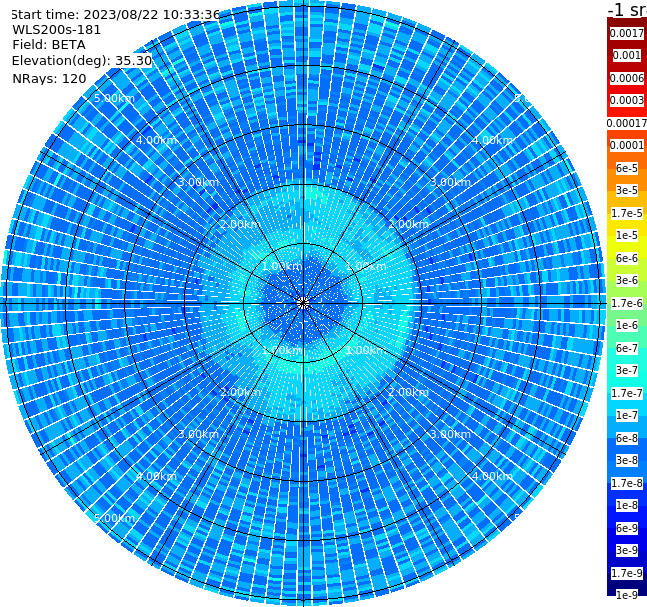Screen dimensions: 647x607
Task: Click the 3e-7 colorbar label
Action: [x=627, y=370]
